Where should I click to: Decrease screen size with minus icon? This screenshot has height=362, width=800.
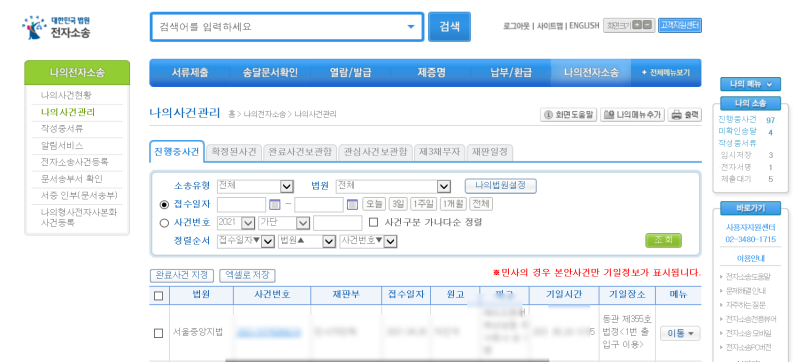tap(647, 25)
